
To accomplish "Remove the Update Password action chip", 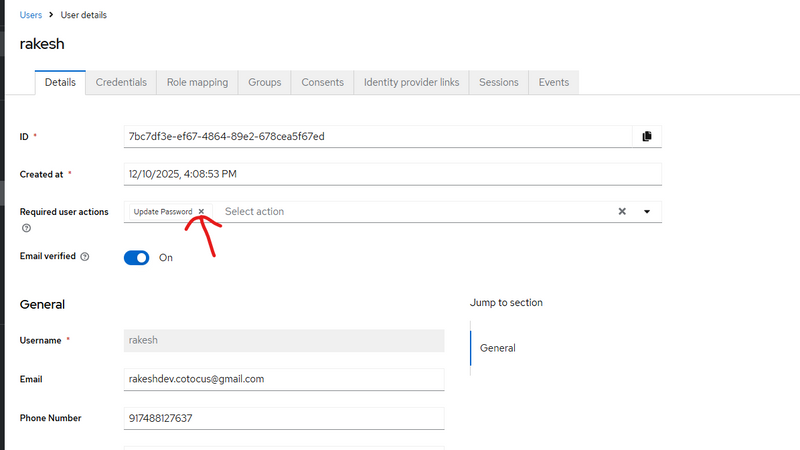I will 201,212.
